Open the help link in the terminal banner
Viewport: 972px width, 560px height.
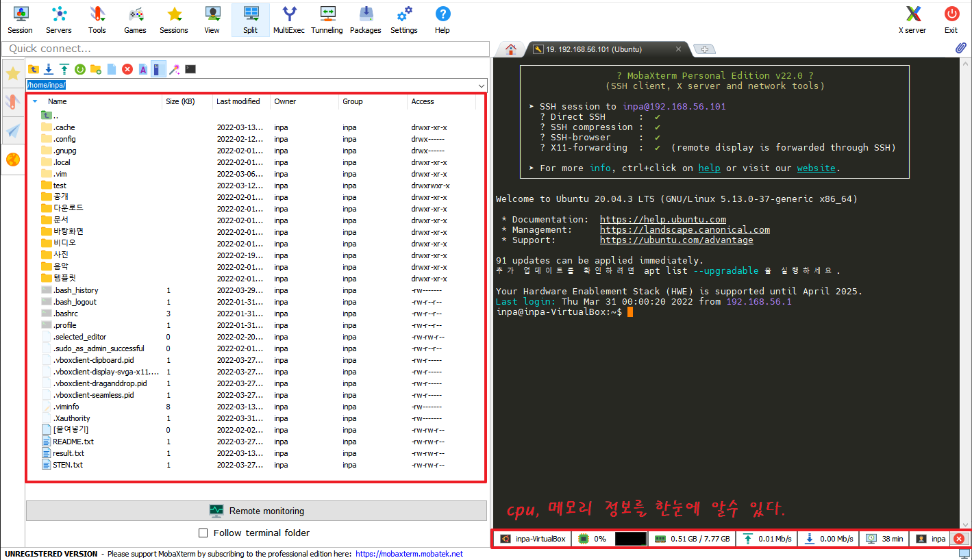[709, 168]
